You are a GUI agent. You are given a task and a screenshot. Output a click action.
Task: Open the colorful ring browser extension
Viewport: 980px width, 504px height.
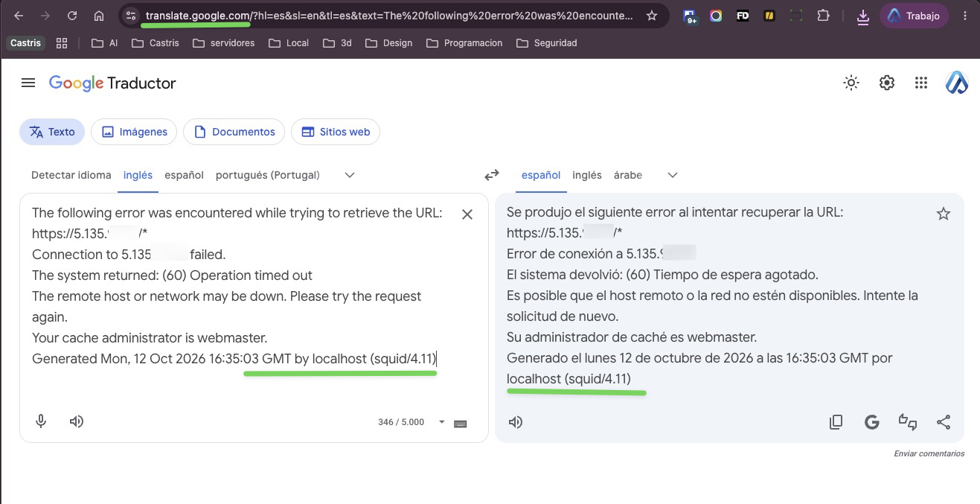click(716, 16)
